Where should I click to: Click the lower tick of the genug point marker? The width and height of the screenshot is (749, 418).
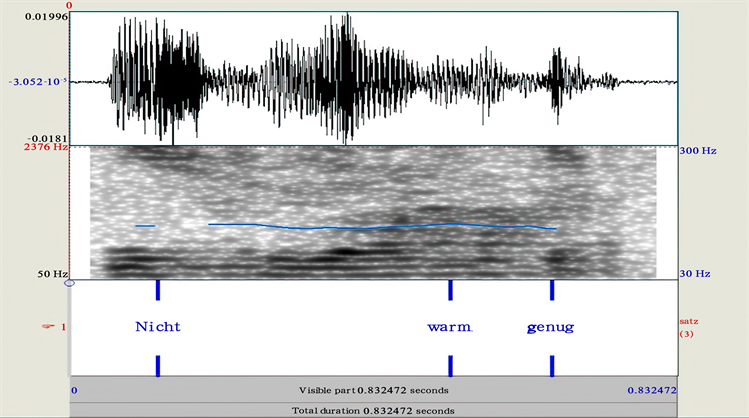click(551, 365)
